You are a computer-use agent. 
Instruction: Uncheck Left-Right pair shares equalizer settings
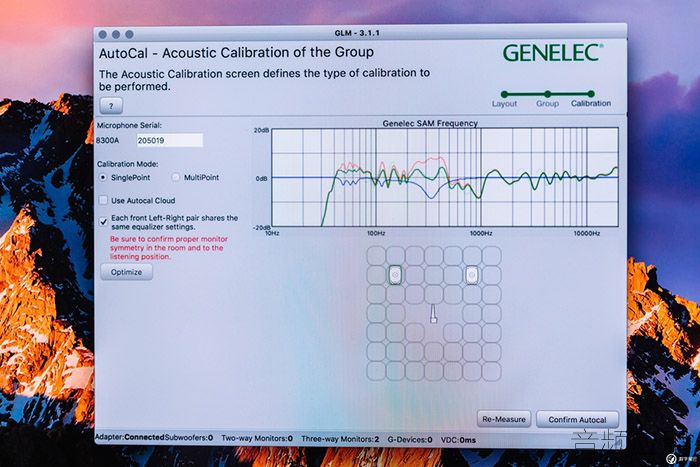tap(103, 221)
